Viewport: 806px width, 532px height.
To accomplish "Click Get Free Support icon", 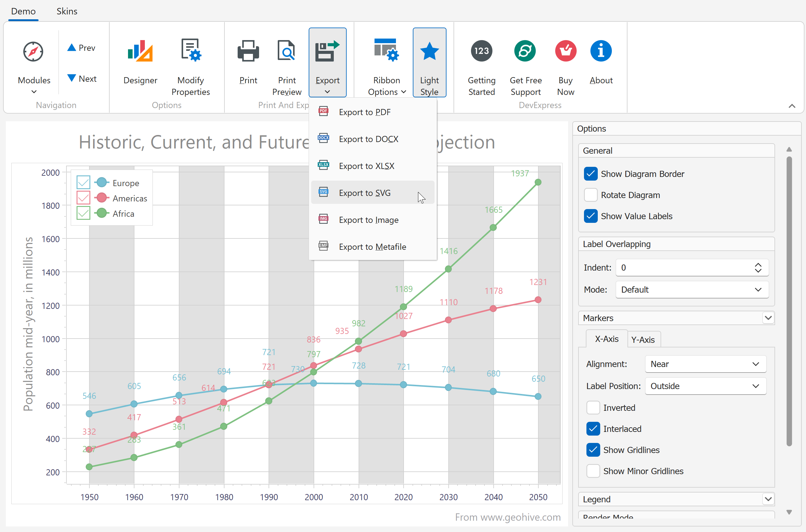I will [x=525, y=51].
